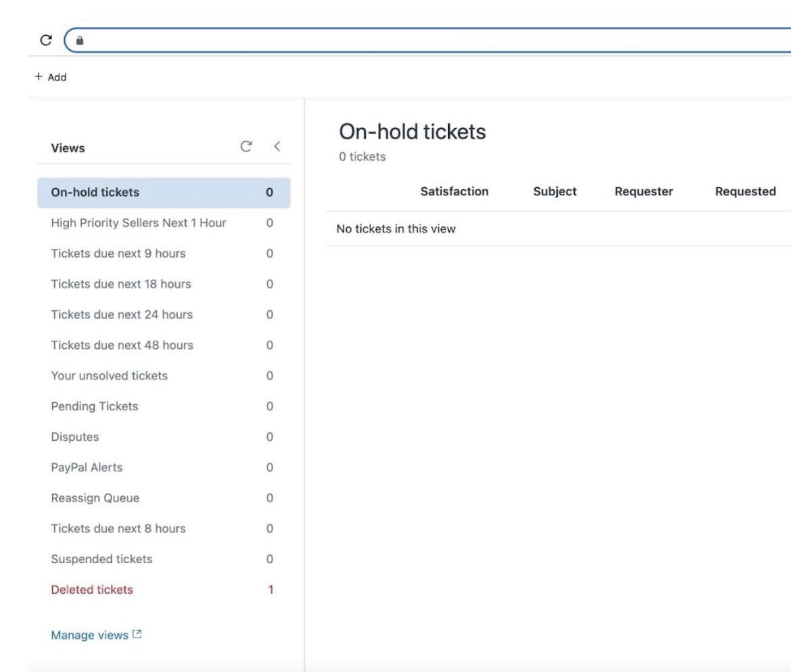Viewport: 791px width, 672px height.
Task: Open the Pending Tickets view
Action: click(x=164, y=406)
